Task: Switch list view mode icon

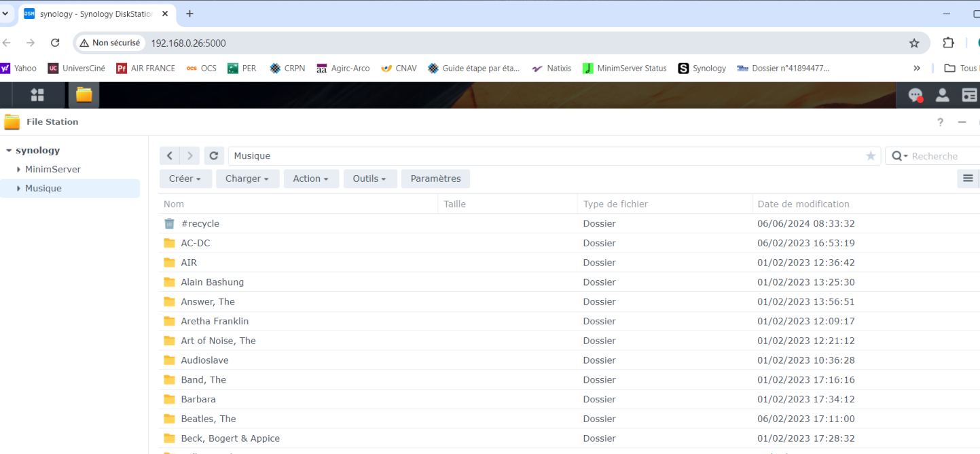Action: click(968, 178)
